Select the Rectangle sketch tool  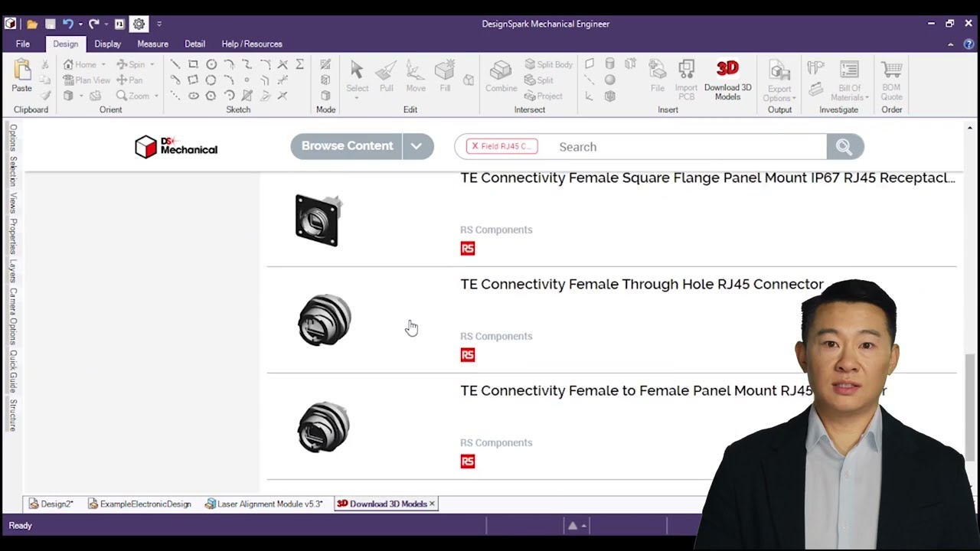193,64
